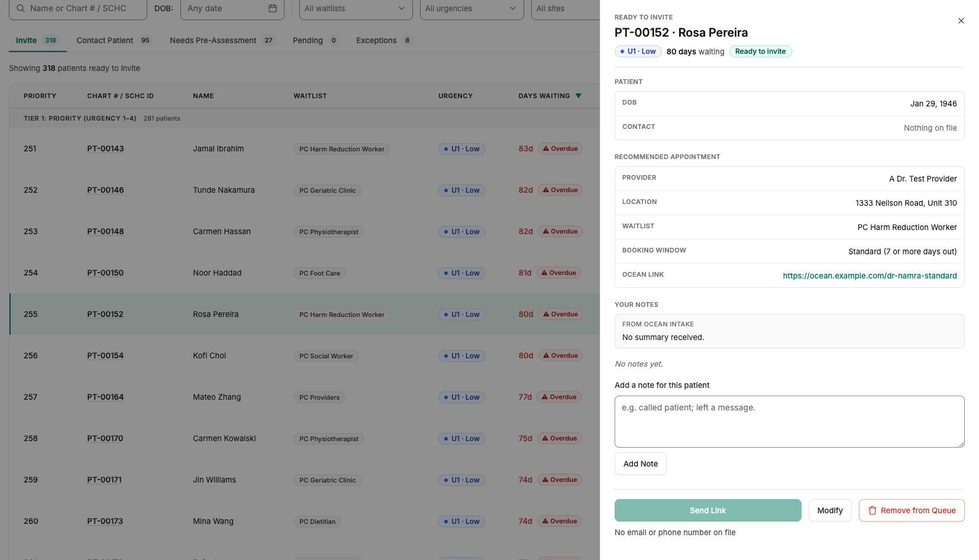The width and height of the screenshot is (979, 560).
Task: Open the All sites dropdown
Action: (x=565, y=9)
